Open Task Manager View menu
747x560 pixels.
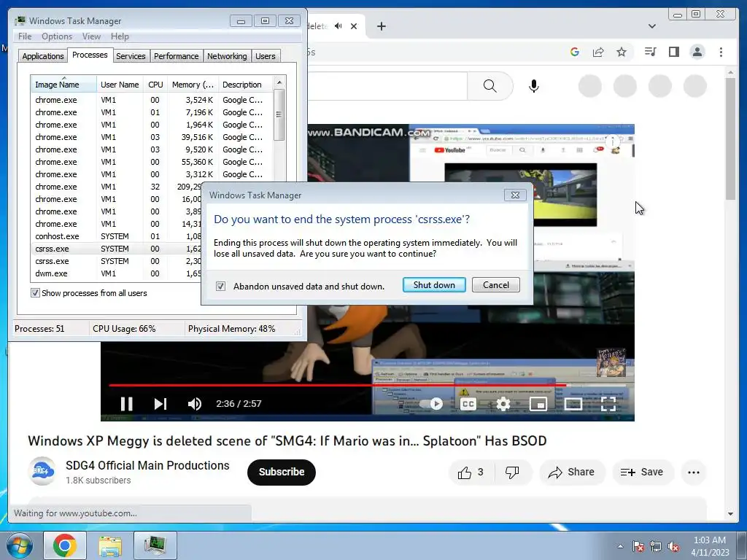(91, 36)
